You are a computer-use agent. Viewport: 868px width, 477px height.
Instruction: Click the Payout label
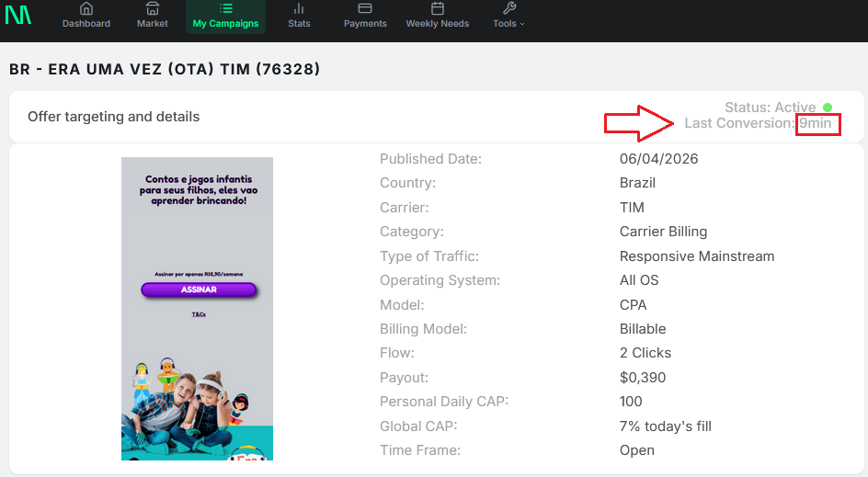(x=404, y=378)
